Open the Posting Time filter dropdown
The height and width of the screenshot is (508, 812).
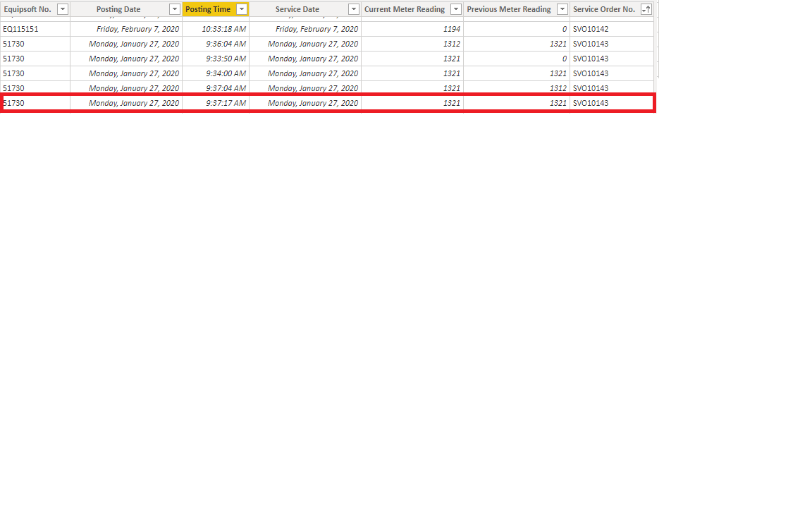point(242,9)
